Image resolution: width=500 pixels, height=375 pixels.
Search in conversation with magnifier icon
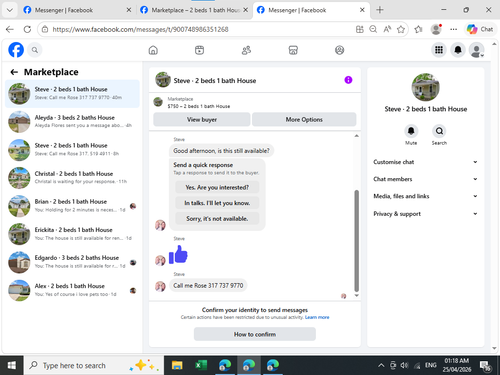[439, 131]
